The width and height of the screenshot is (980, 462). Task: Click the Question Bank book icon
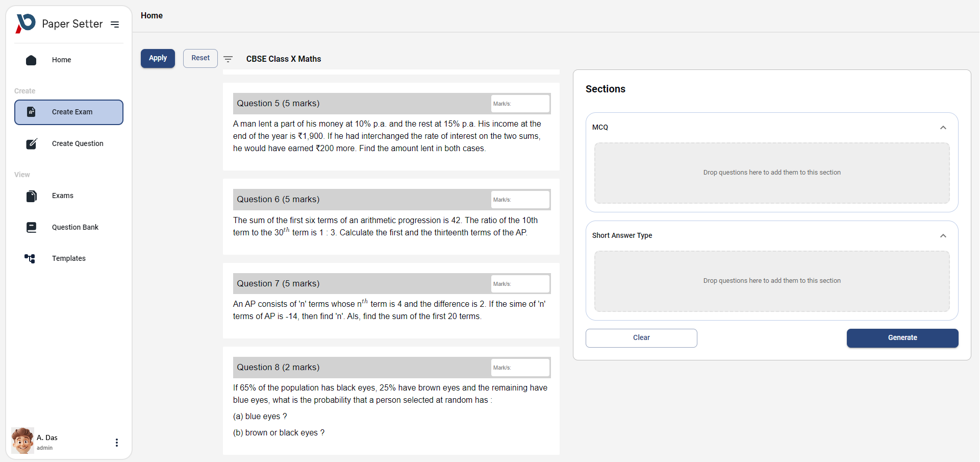tap(31, 228)
